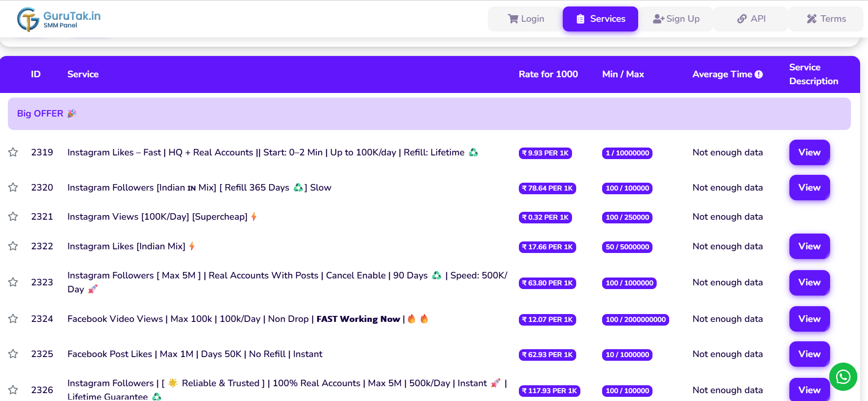The width and height of the screenshot is (868, 401).
Task: Open View for Instagram Likes Indian Mix
Action: (x=809, y=246)
